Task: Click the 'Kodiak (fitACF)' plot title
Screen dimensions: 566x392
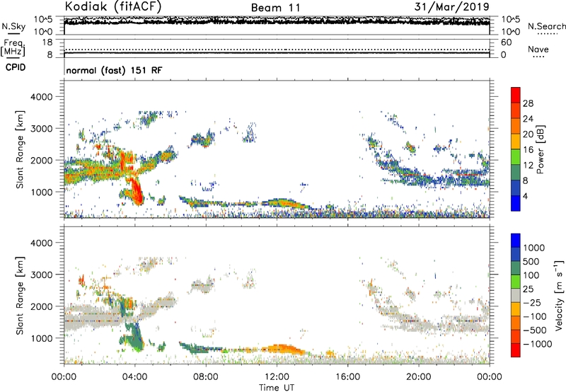Action: coord(113,6)
